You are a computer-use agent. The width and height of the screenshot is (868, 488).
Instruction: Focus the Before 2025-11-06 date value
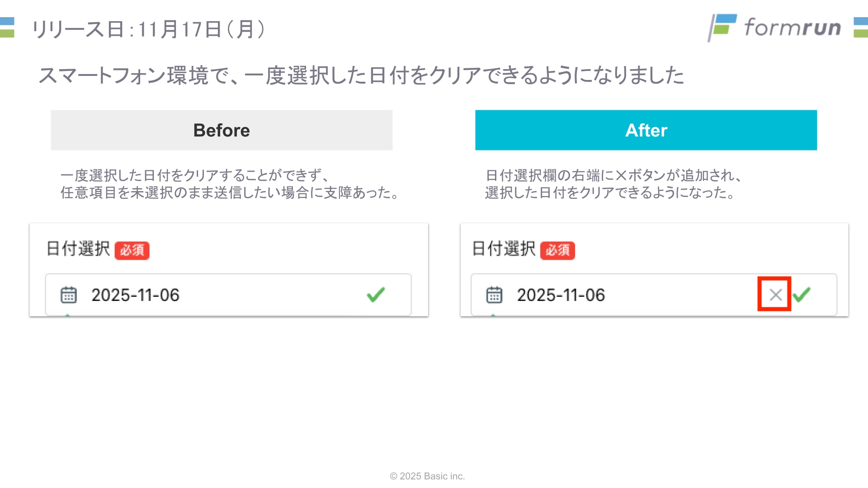[135, 295]
